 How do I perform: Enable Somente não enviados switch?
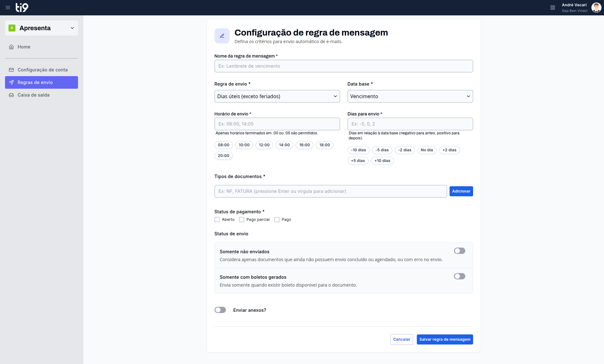[459, 251]
